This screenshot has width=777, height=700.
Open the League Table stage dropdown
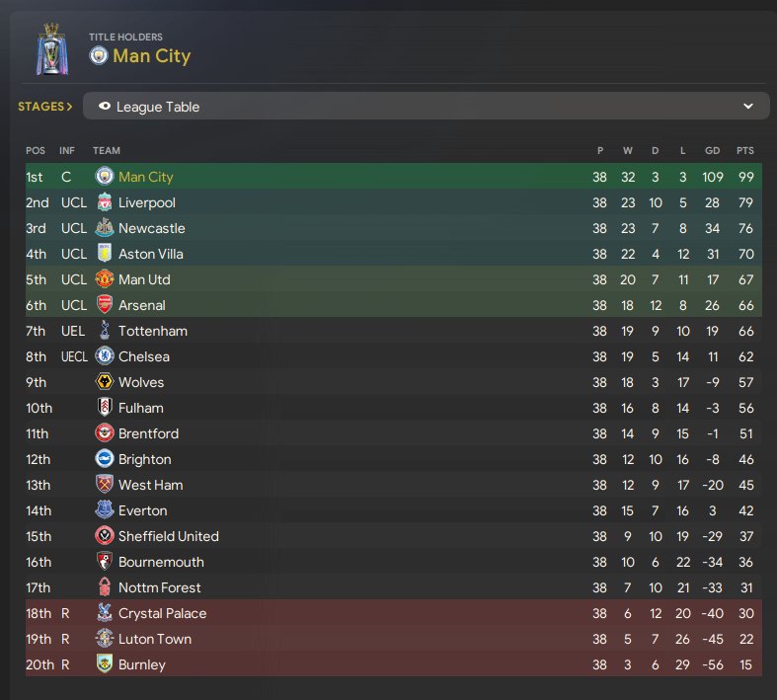pos(427,106)
